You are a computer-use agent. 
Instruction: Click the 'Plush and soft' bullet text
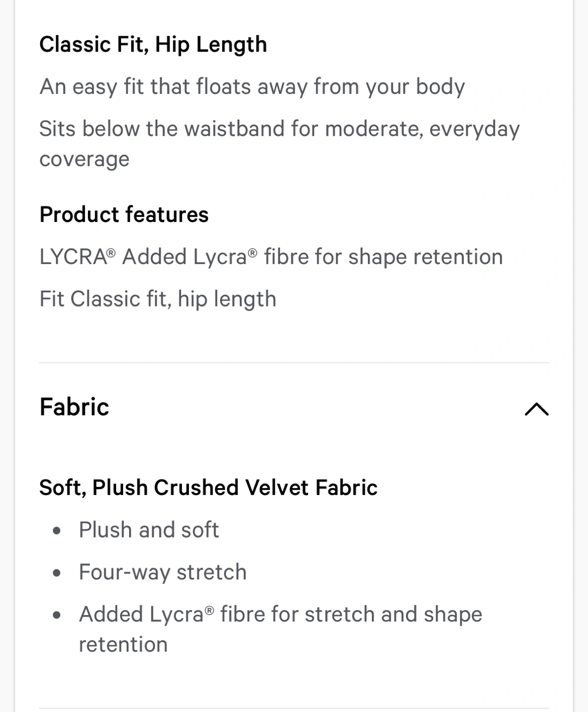[148, 530]
